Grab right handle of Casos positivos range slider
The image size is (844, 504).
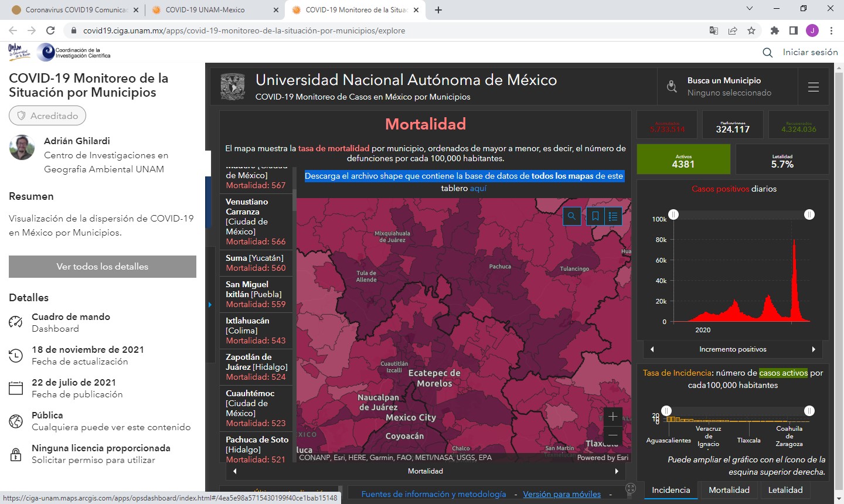pyautogui.click(x=809, y=215)
